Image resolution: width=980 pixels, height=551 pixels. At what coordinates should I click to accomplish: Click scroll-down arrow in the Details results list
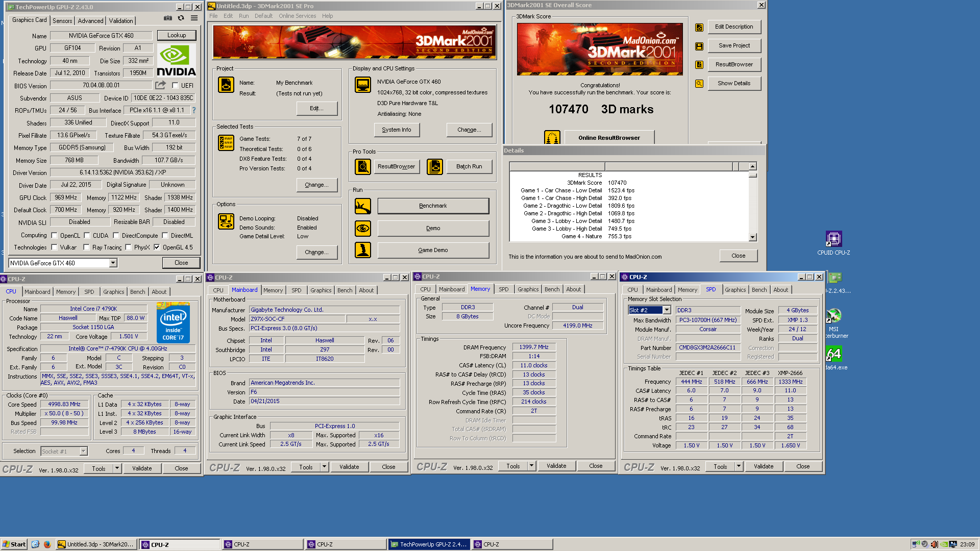(752, 237)
